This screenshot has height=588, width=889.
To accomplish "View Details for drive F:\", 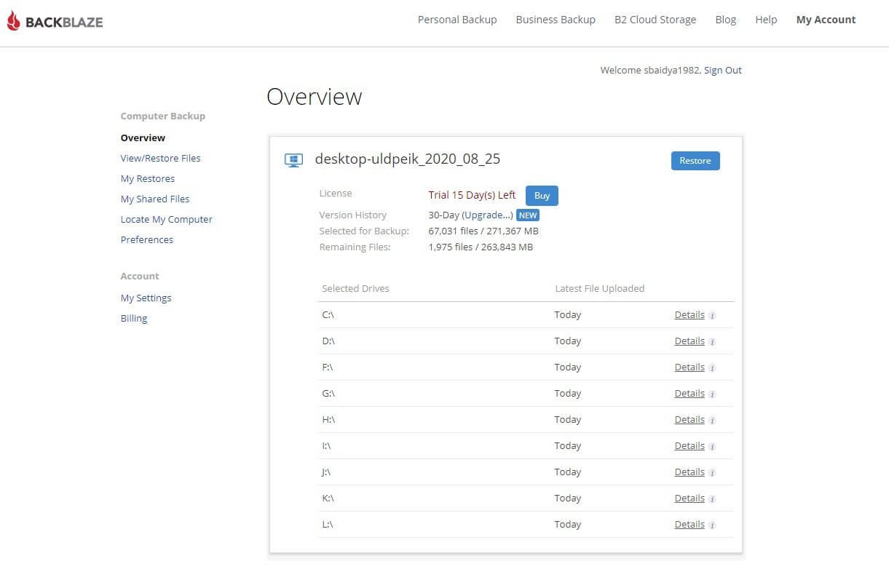I will coord(690,367).
